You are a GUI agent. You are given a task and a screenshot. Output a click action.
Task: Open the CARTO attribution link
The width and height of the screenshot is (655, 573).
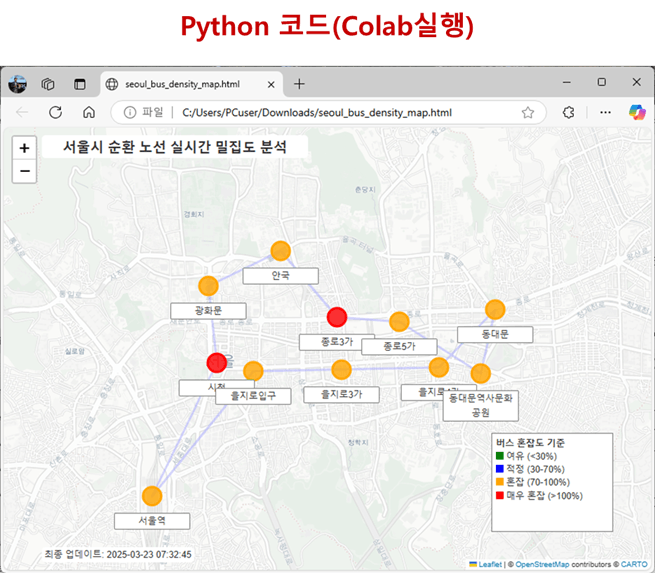pos(633,564)
